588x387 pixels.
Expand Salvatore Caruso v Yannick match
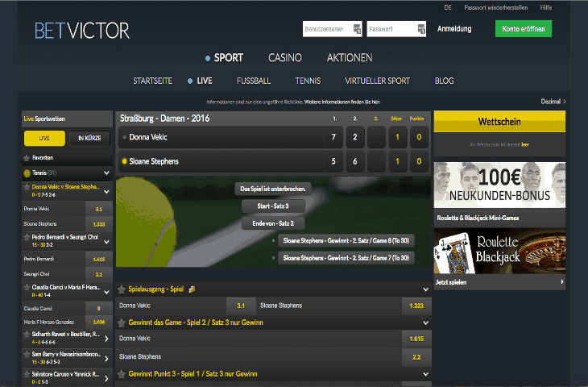point(106,378)
